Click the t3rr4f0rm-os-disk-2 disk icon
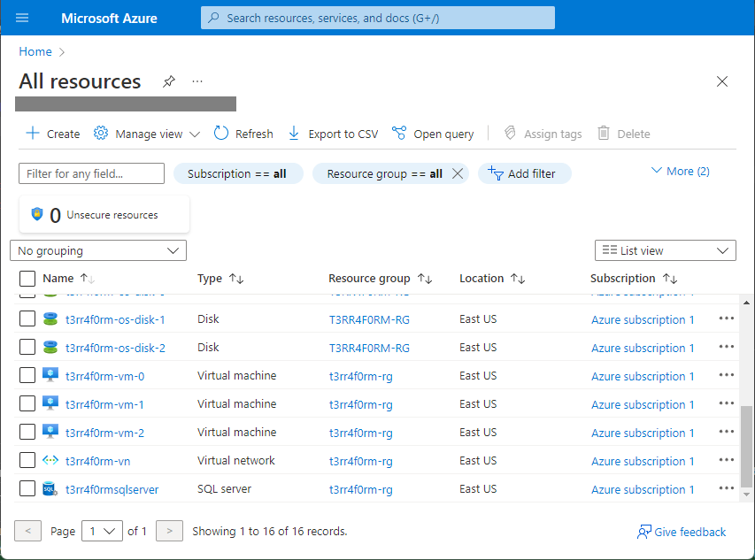This screenshot has width=755, height=560. pyautogui.click(x=50, y=347)
